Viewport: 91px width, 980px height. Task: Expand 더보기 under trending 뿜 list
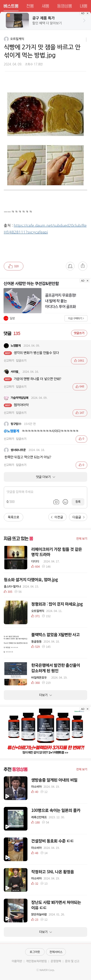point(45,695)
